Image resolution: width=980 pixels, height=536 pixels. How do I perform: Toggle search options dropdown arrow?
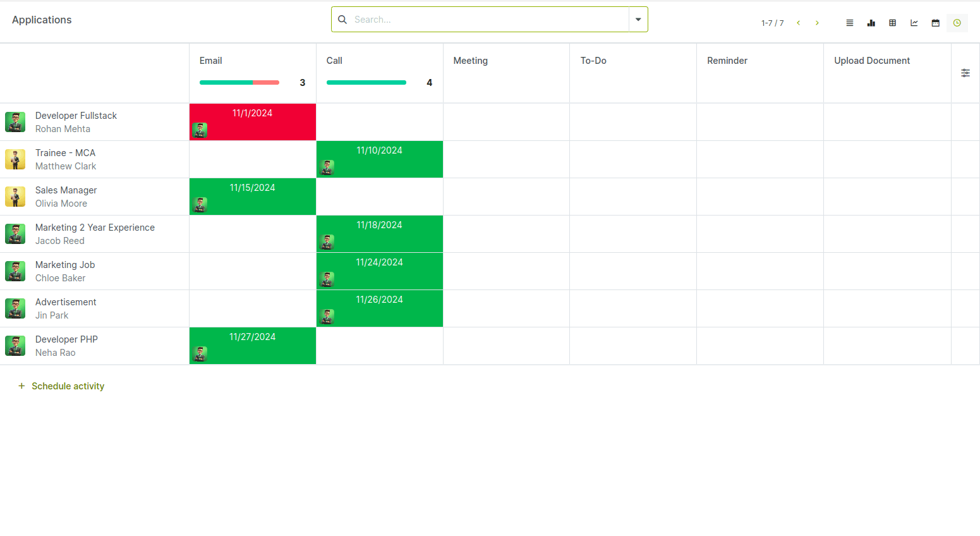(638, 20)
